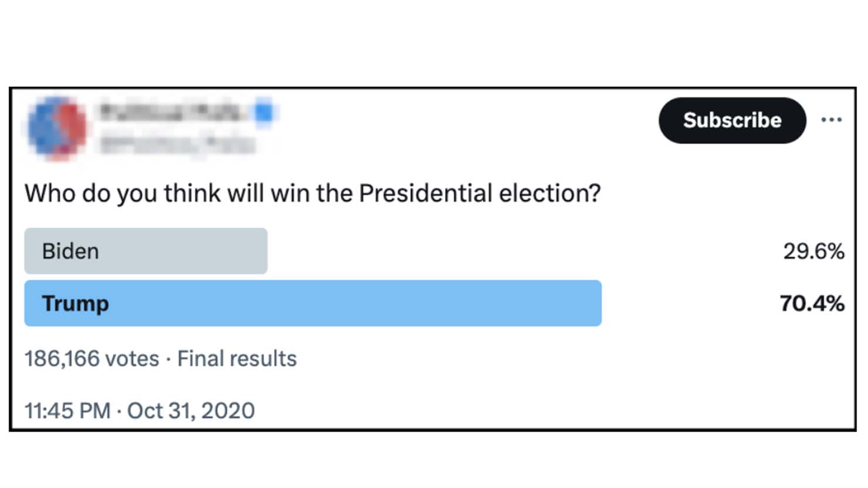
Task: Click the black Subscribe button
Action: click(x=732, y=120)
